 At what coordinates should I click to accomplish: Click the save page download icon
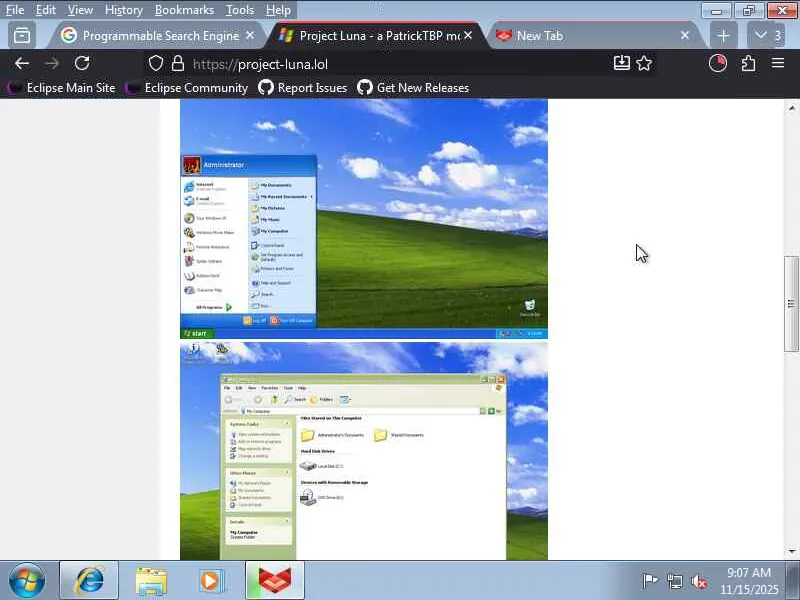click(x=621, y=63)
